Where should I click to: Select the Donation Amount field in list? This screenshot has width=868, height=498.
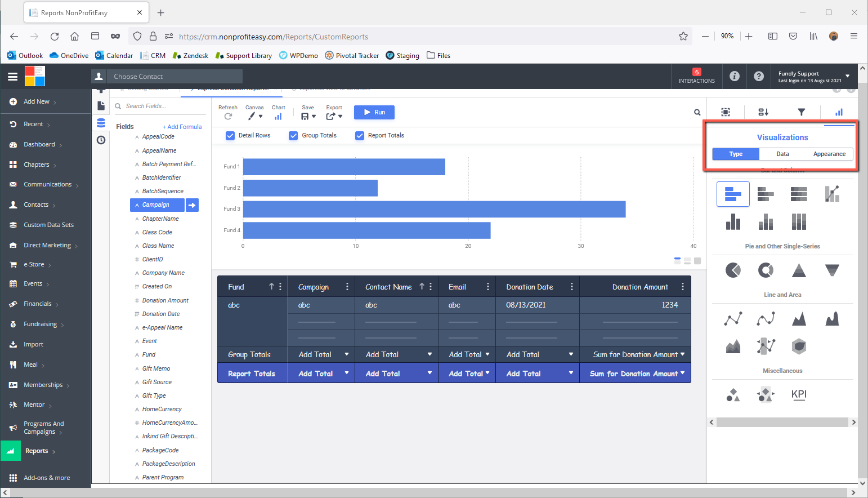click(165, 300)
